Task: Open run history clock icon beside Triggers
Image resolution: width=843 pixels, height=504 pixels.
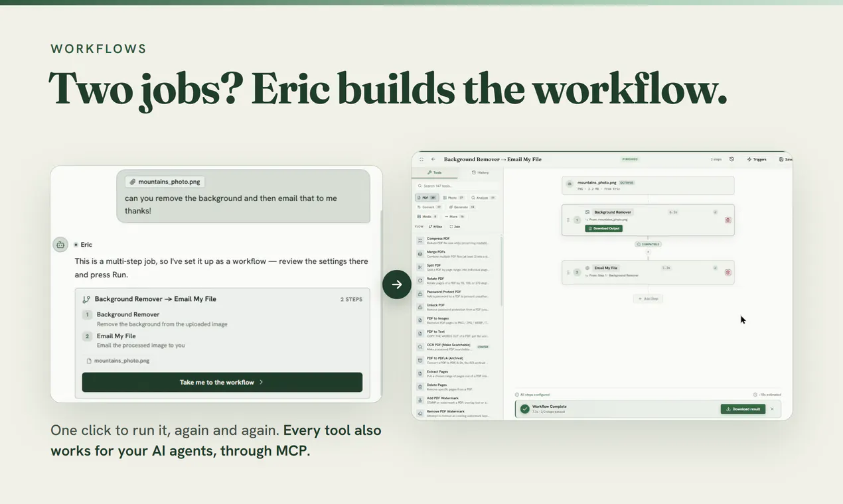Action: point(731,159)
